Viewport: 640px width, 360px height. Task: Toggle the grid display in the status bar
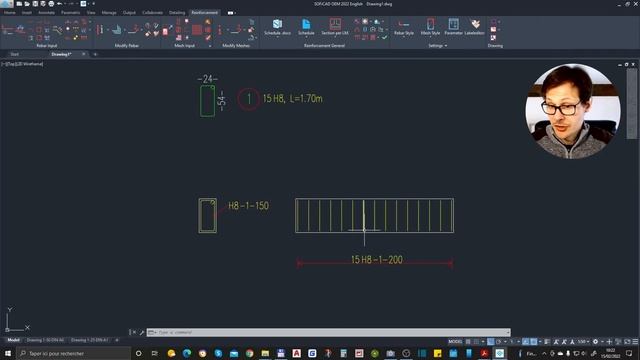click(x=468, y=342)
